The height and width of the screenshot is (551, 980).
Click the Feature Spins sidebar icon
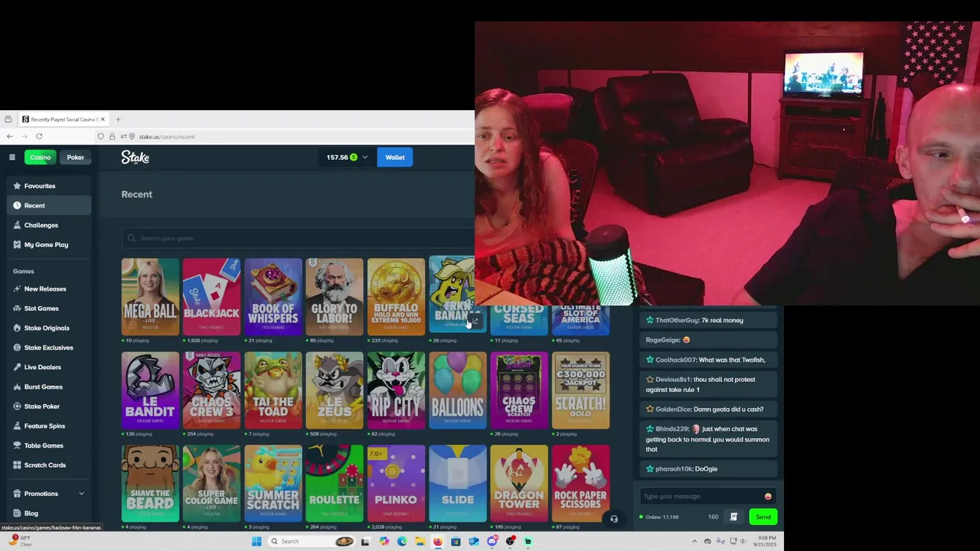point(17,426)
